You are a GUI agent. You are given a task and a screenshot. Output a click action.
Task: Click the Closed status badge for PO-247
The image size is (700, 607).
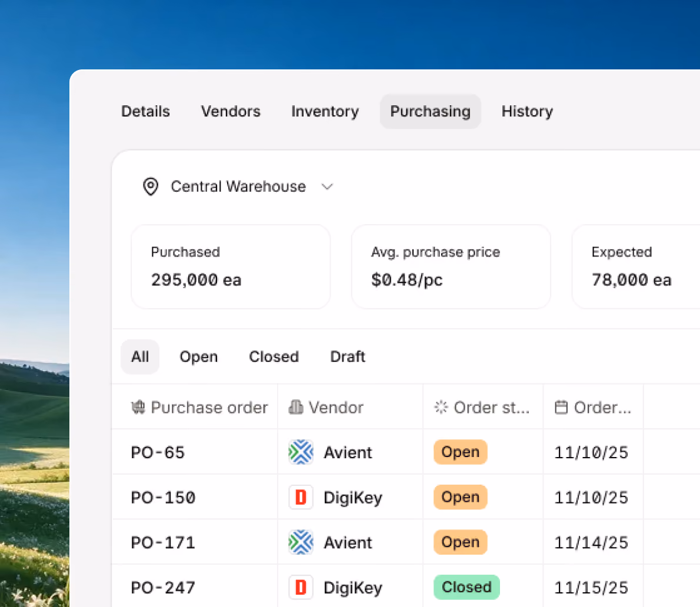[466, 588]
